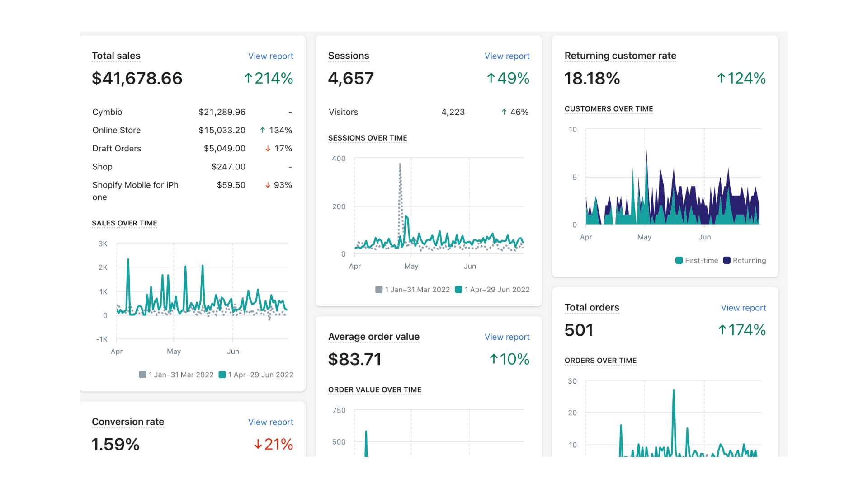Click the $41,678.66 total sales figure
Image resolution: width=868 pixels, height=488 pixels.
coord(137,79)
